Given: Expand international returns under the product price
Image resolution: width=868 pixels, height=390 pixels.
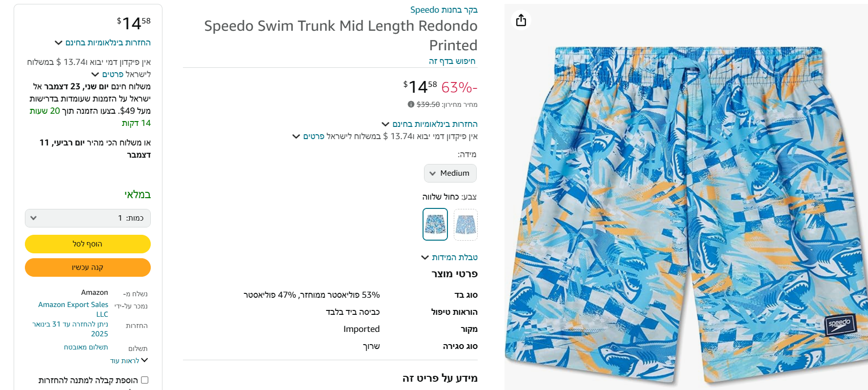Looking at the screenshot, I should [430, 124].
